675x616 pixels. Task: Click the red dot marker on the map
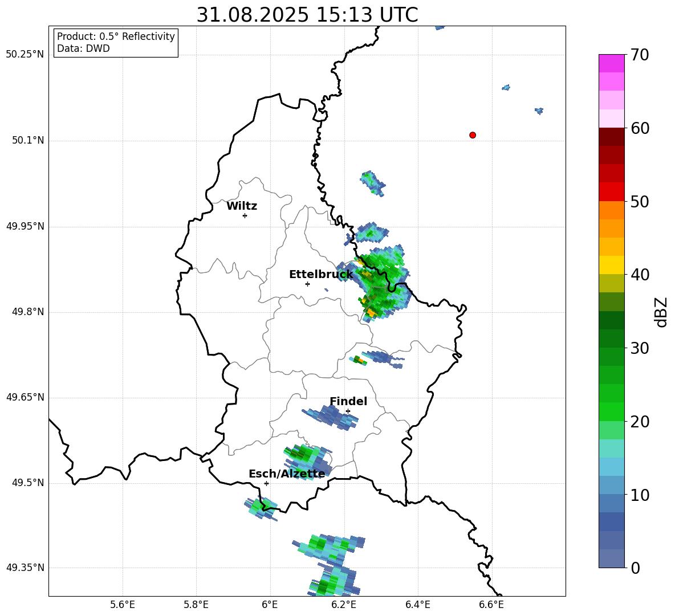(x=473, y=135)
